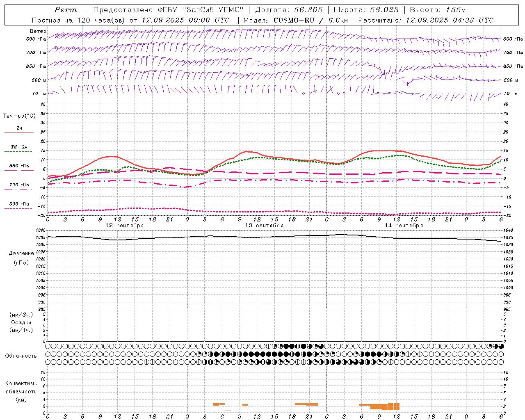
Task: Click left pressure axis value "985"
Action: point(42,309)
